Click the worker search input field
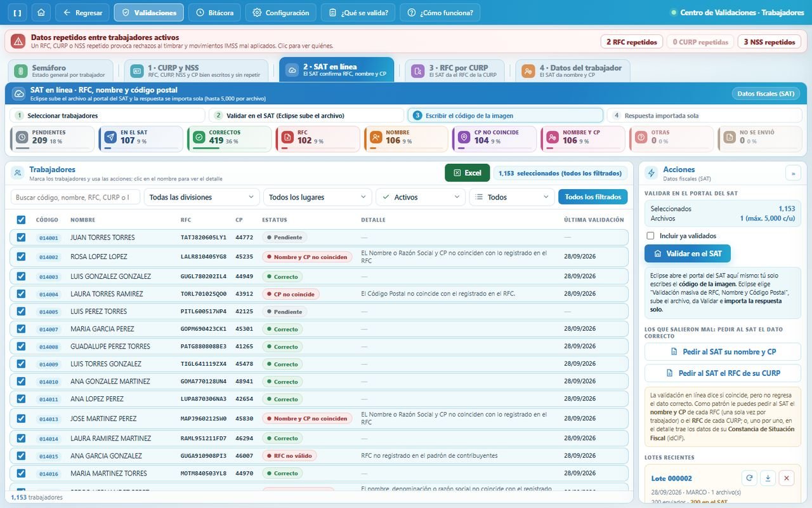 point(75,197)
